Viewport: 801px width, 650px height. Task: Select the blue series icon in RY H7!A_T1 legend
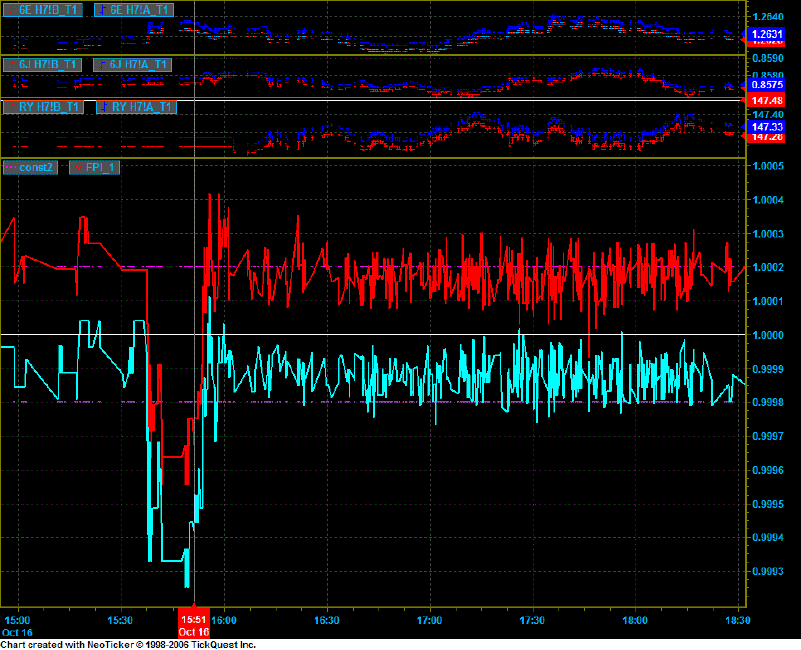(104, 105)
